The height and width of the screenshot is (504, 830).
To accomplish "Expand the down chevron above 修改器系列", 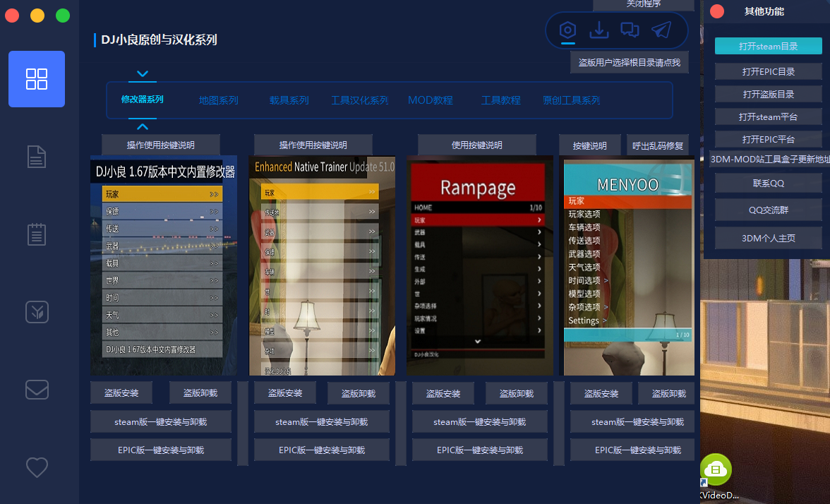I will 143,73.
